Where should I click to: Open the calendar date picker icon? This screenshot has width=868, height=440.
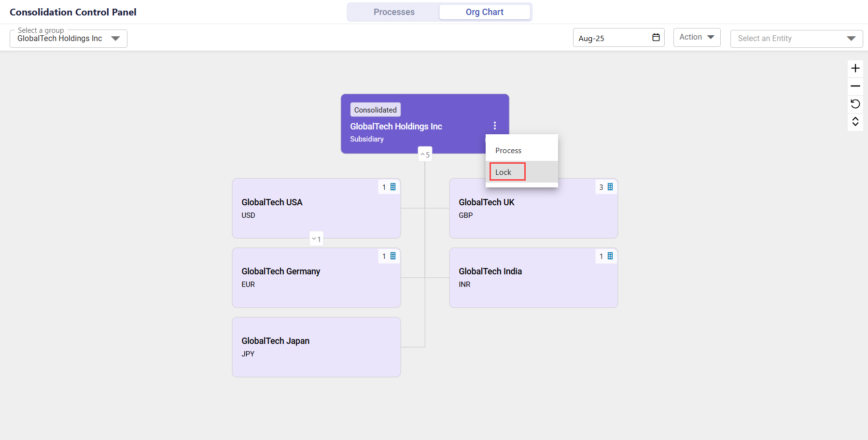click(656, 38)
